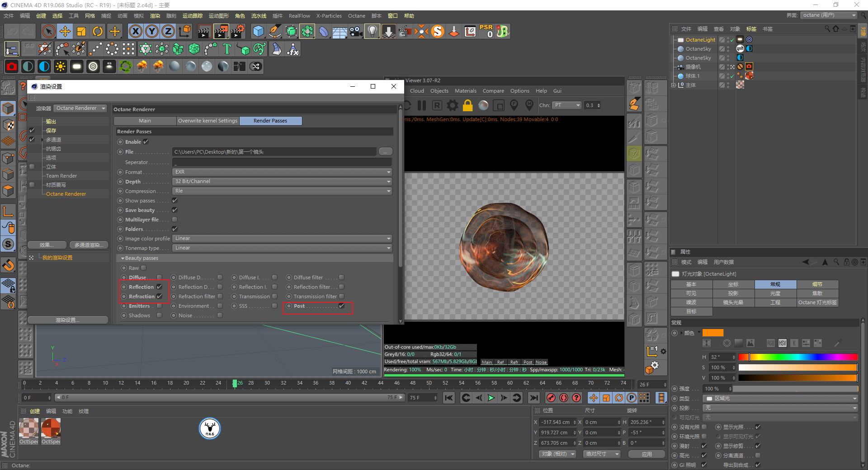Activate the Live Selection tool
The image size is (868, 470).
point(48,31)
